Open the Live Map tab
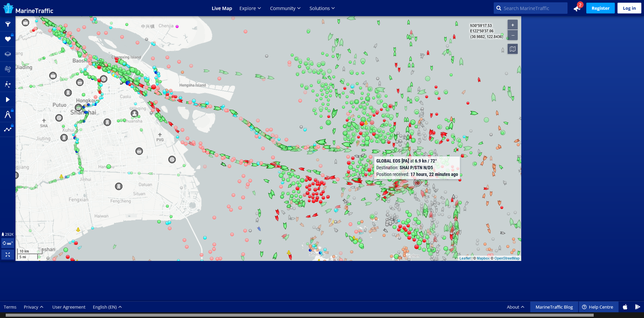The height and width of the screenshot is (318, 644). (x=222, y=8)
